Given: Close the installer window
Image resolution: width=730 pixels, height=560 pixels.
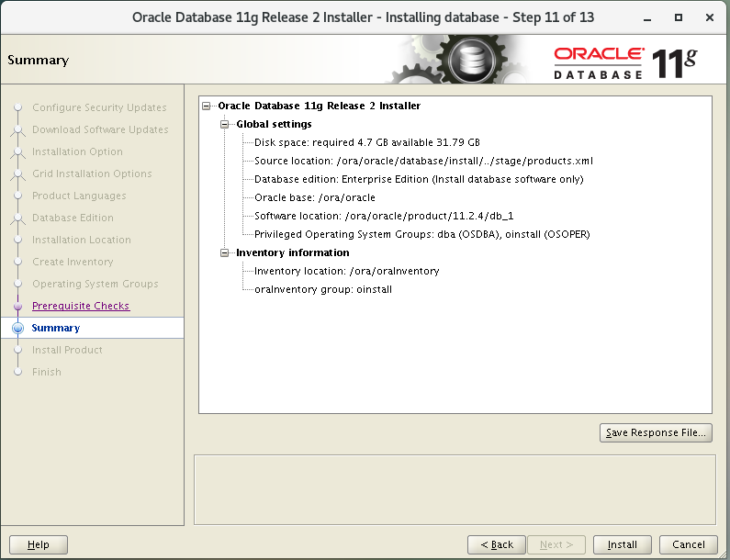Looking at the screenshot, I should pos(710,17).
